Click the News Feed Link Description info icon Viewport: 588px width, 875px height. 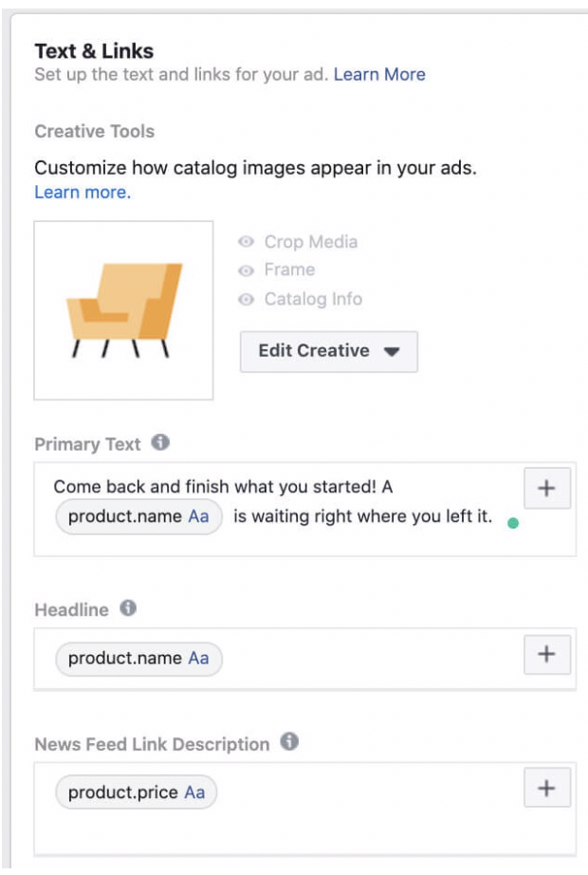point(290,742)
